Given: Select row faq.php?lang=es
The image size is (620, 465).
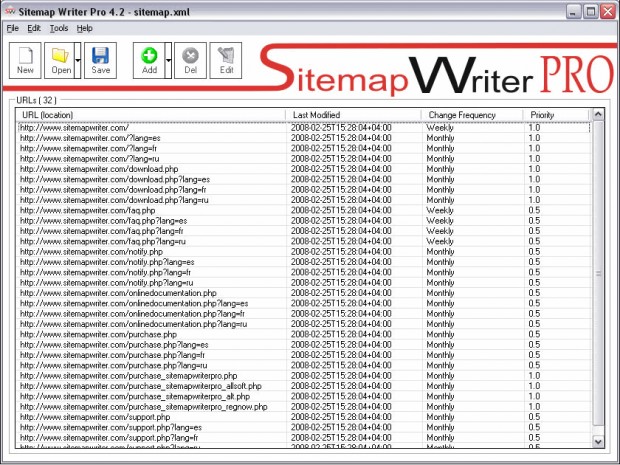Looking at the screenshot, I should pos(304,221).
